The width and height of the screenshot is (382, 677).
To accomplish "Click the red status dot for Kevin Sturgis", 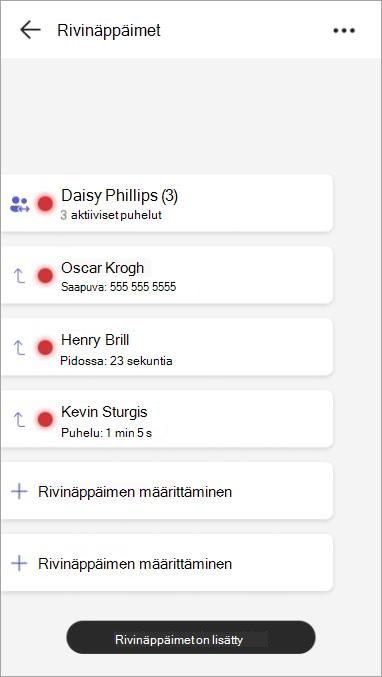I will [x=45, y=419].
